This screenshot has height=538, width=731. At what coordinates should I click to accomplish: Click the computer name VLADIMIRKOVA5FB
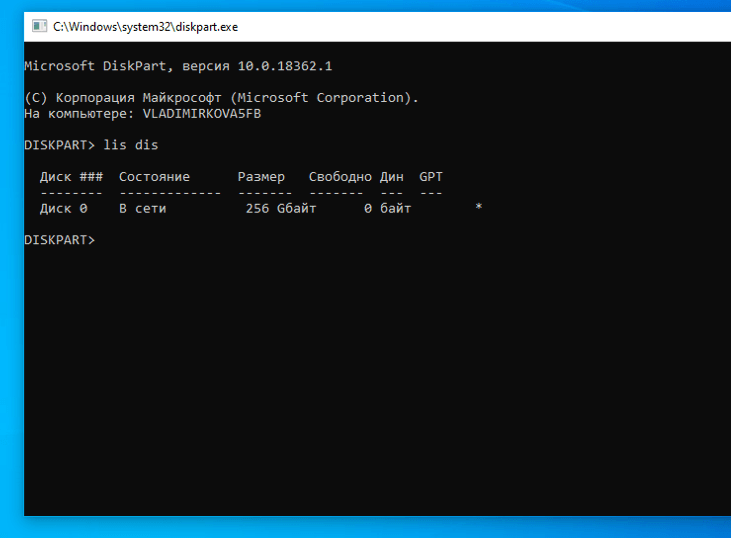[x=202, y=114]
